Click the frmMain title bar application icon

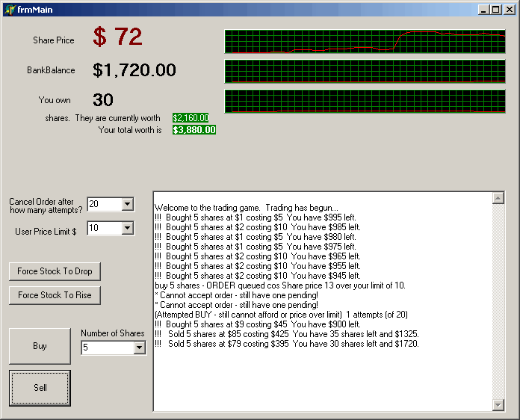(x=10, y=9)
